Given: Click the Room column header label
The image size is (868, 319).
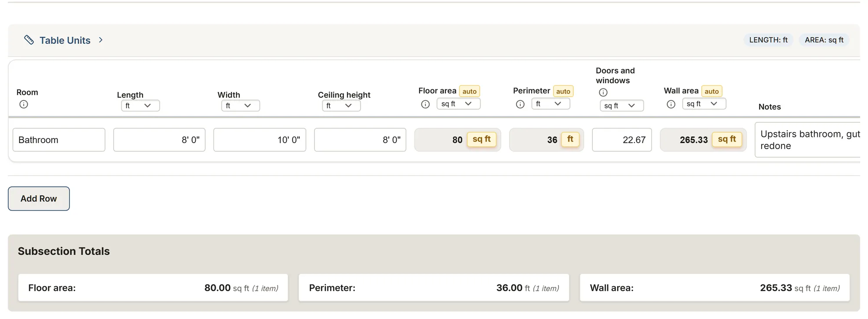Looking at the screenshot, I should [27, 92].
